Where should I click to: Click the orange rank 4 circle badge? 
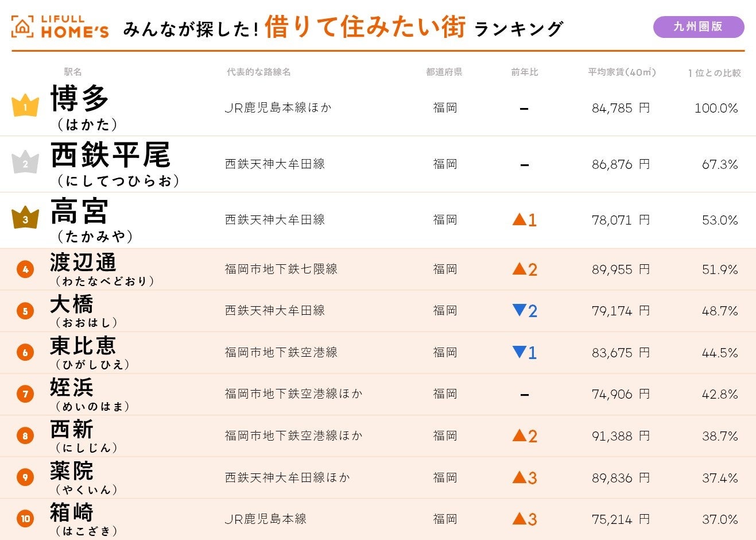coord(25,269)
